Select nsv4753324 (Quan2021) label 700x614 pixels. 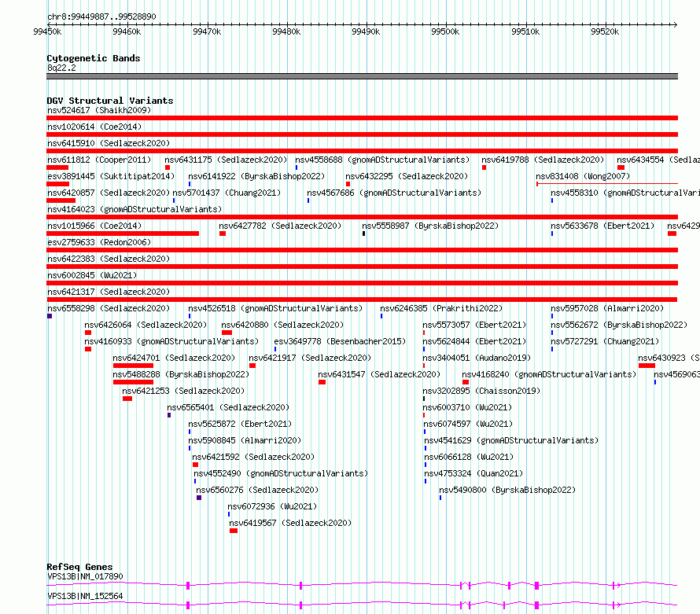(x=473, y=473)
